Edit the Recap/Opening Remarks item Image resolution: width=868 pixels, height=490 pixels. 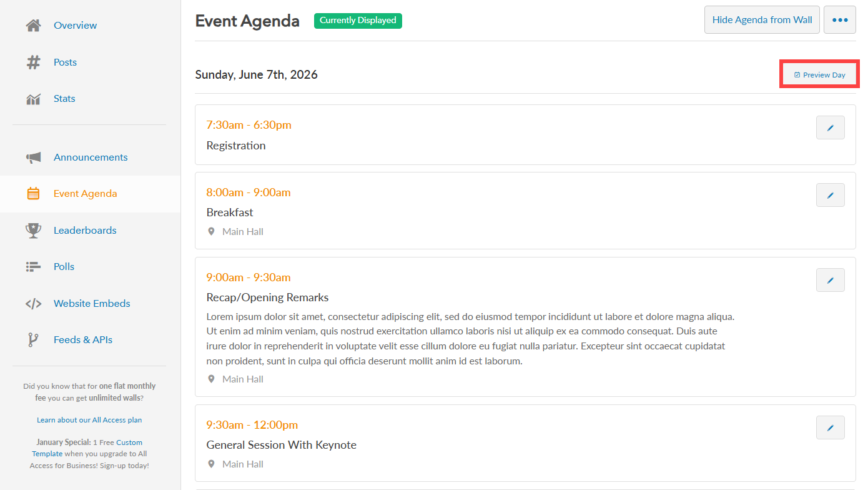[830, 280]
